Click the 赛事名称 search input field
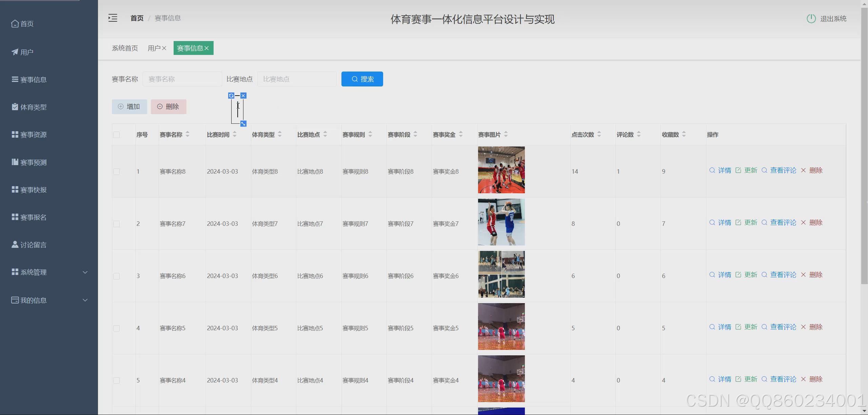 tap(182, 79)
